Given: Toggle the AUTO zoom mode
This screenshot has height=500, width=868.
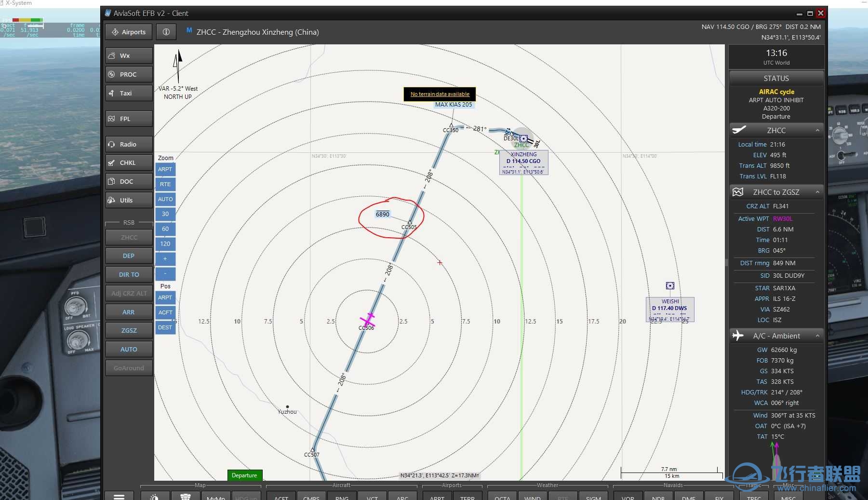Looking at the screenshot, I should [165, 199].
